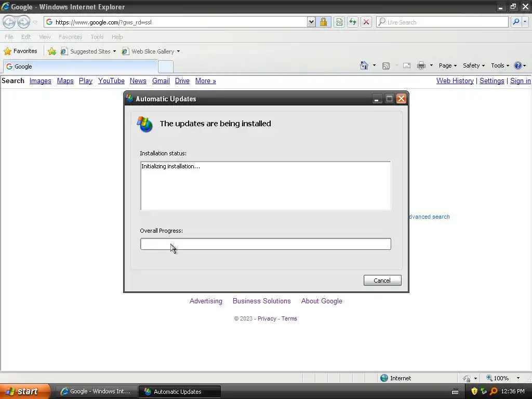Click the Print icon
Image resolution: width=532 pixels, height=399 pixels.
[421, 65]
